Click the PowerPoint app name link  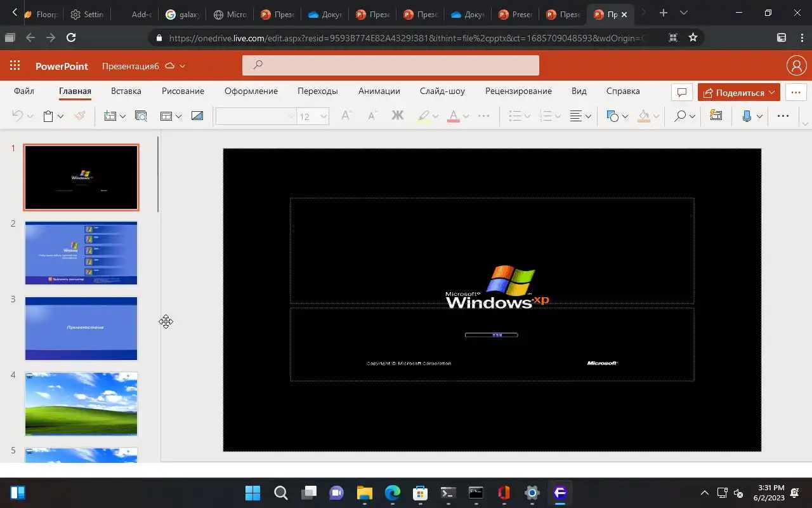(x=62, y=66)
